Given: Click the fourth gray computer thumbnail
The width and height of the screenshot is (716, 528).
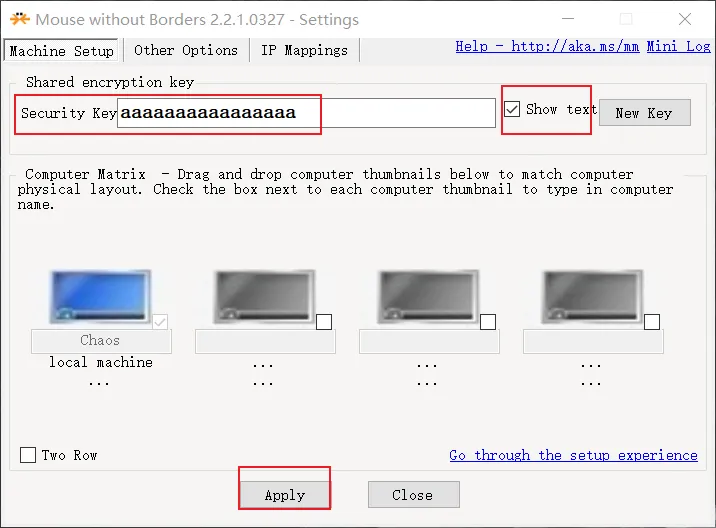Looking at the screenshot, I should (592, 295).
